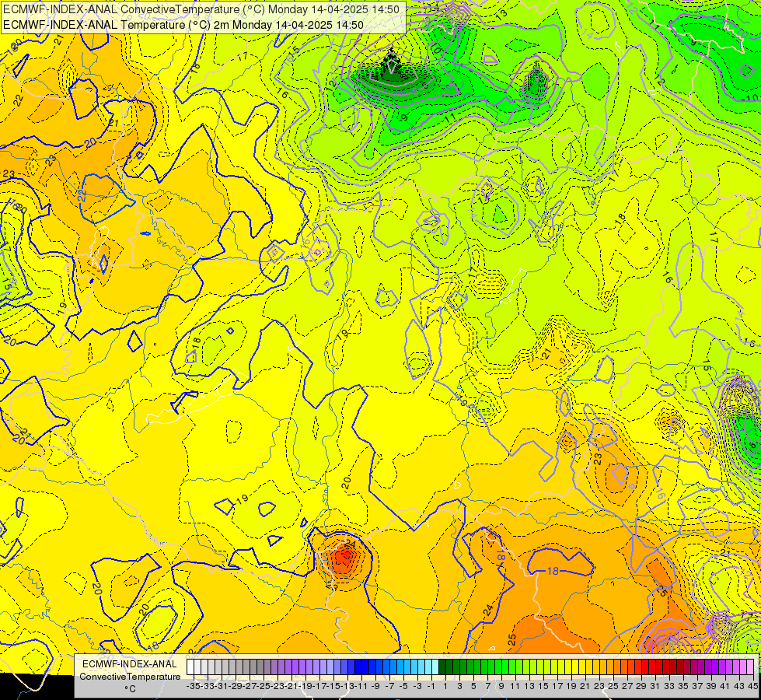Viewport: 761px width, 700px height.
Task: Click the Temperature 2m title line
Action: [183, 25]
